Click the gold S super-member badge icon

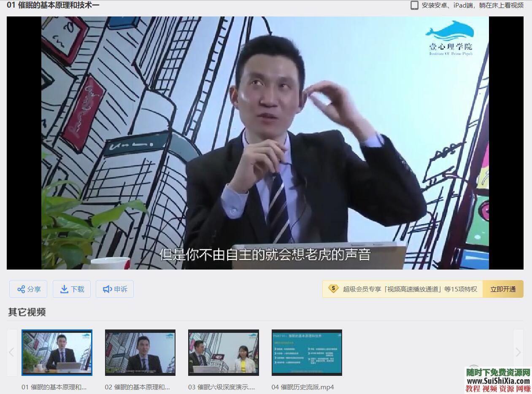click(333, 289)
